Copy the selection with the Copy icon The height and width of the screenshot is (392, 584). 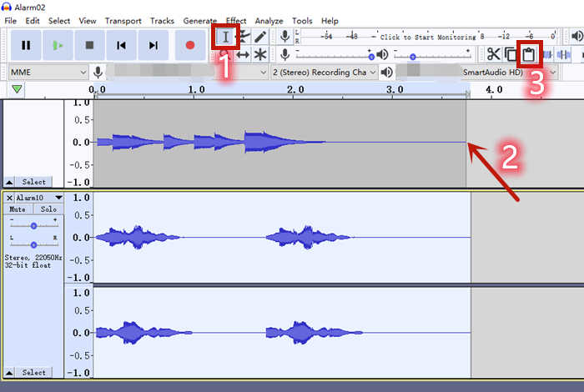pyautogui.click(x=511, y=55)
